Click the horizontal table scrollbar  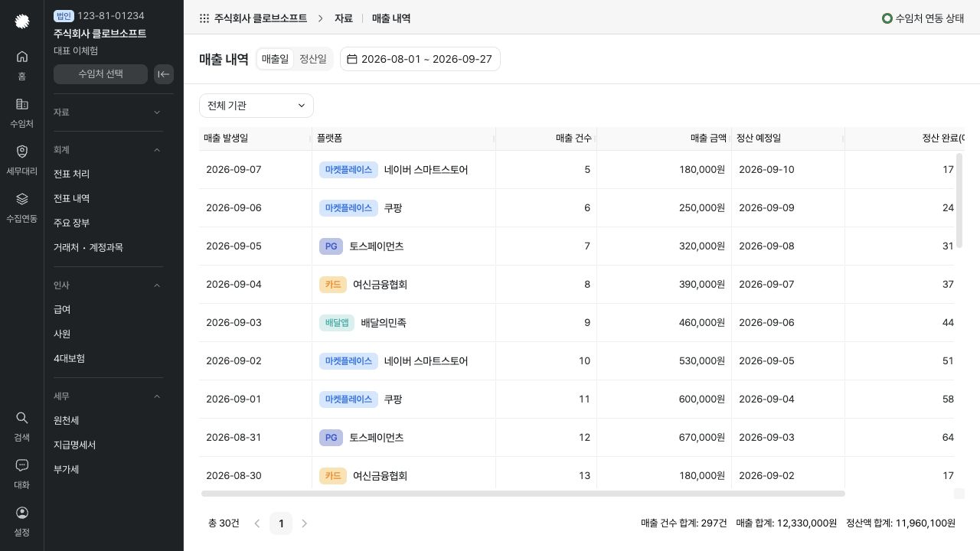click(x=523, y=494)
